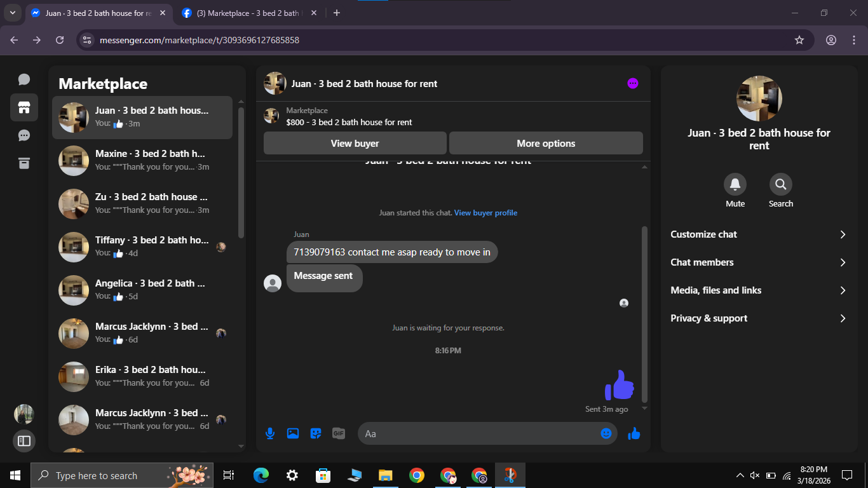
Task: Open the Chats icon in left sidebar
Action: (24, 79)
